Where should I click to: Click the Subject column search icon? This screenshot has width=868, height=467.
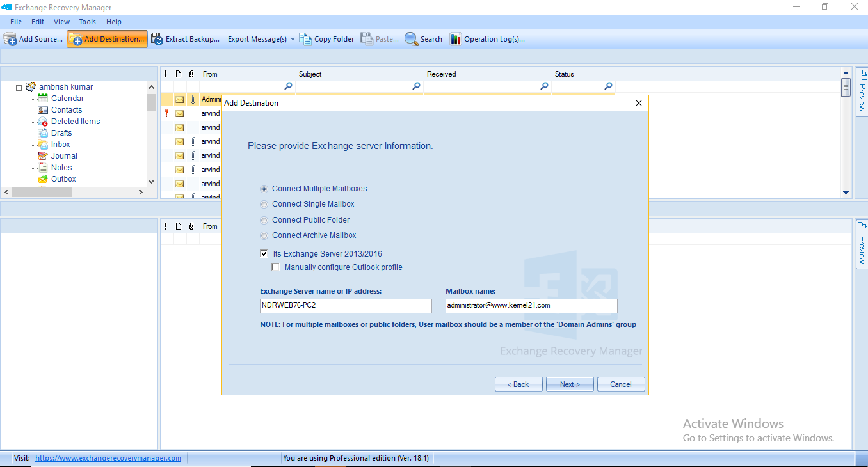[416, 86]
